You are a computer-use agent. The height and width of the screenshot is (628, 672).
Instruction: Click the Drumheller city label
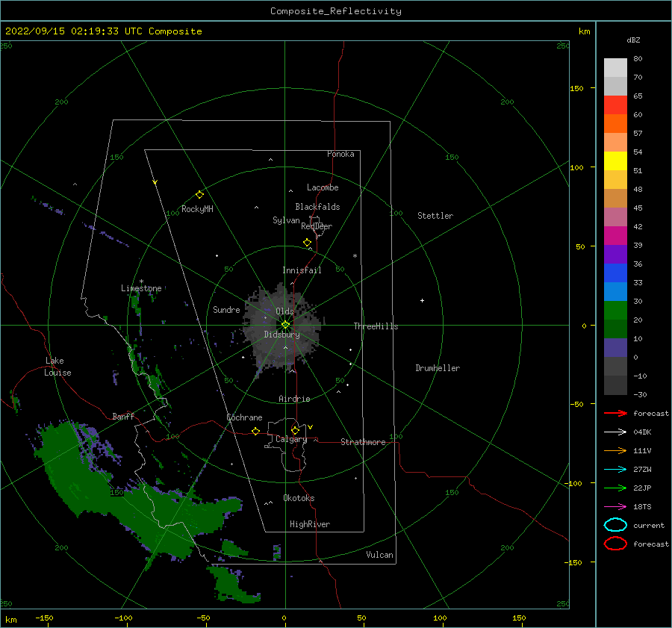[x=438, y=368]
